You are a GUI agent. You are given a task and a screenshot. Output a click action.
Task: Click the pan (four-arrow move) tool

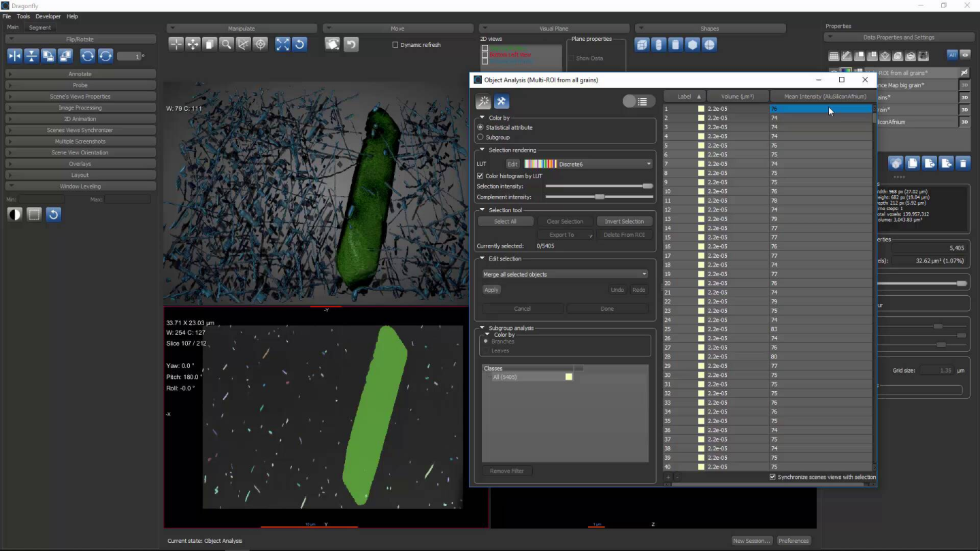[193, 45]
